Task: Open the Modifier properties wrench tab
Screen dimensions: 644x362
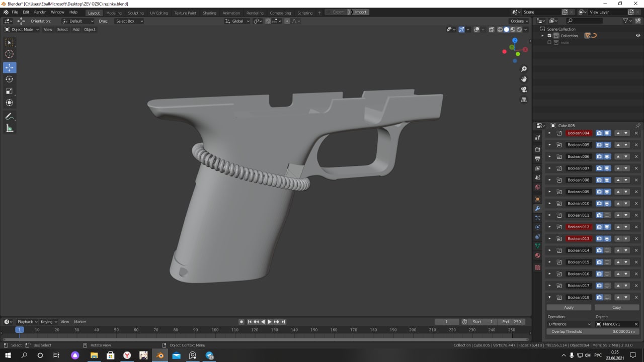Action: click(x=537, y=208)
